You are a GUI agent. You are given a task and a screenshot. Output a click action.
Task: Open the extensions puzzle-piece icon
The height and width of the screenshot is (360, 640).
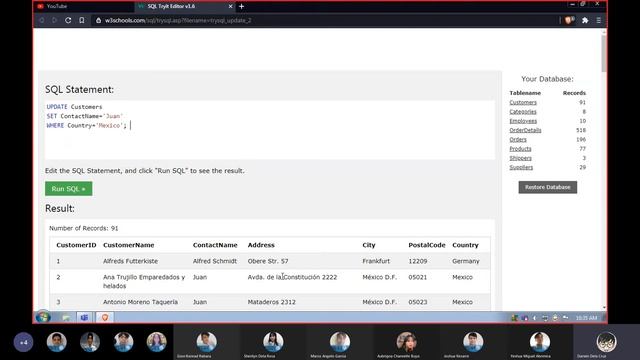click(585, 20)
